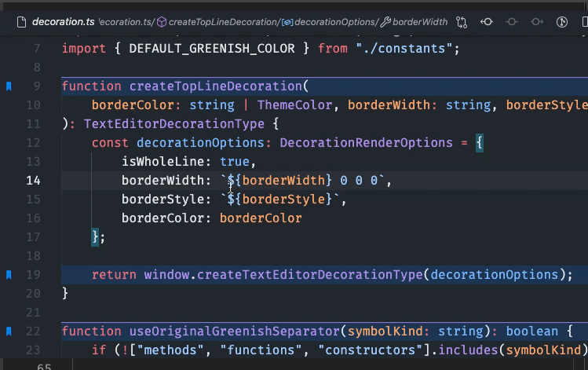Screen dimensions: 588x370
Task: Click ThemeColor type on line 10
Action: pyautogui.click(x=294, y=105)
